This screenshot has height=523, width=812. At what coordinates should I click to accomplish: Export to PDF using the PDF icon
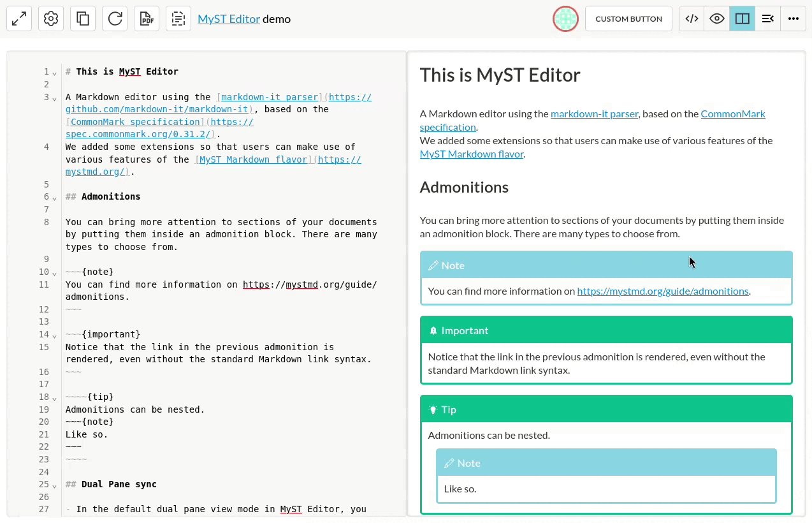point(147,18)
